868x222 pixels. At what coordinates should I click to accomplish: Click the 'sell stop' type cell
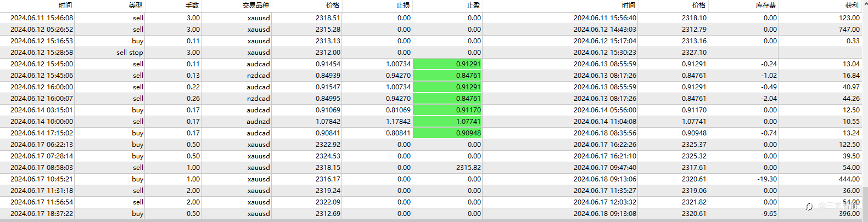pos(130,52)
